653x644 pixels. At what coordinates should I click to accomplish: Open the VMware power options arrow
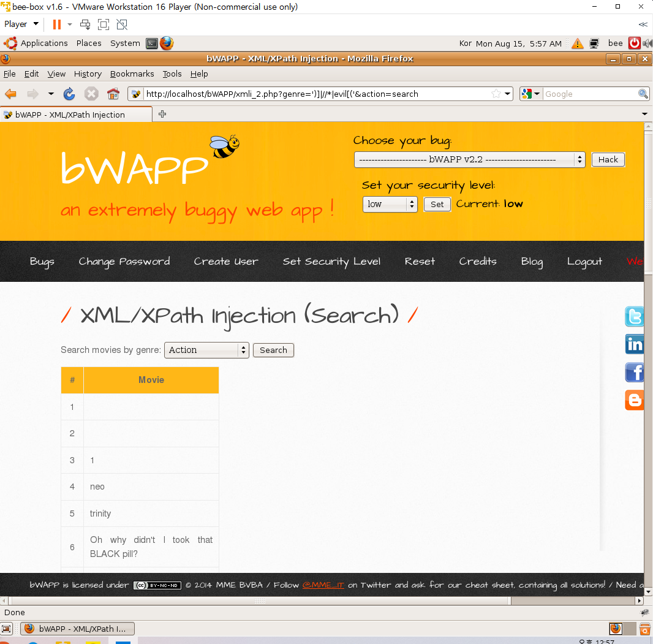tap(70, 25)
